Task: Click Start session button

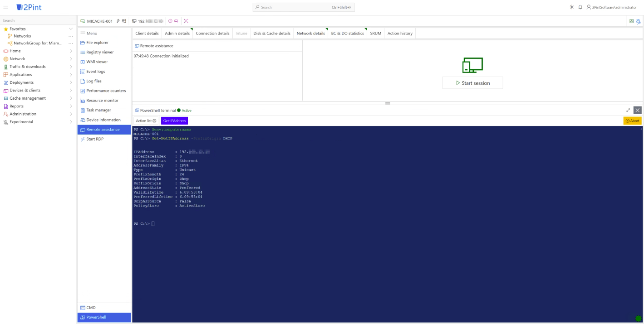Action: [x=472, y=83]
